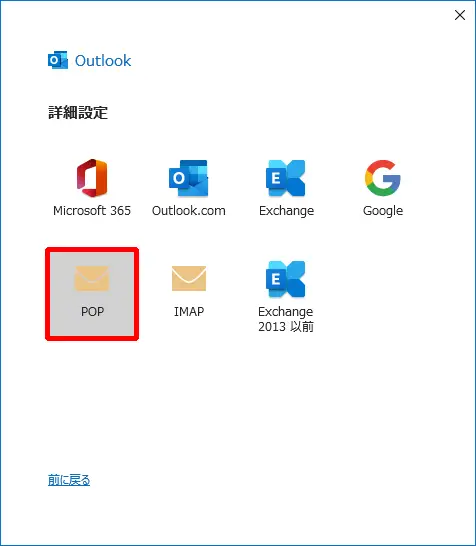The width and height of the screenshot is (476, 546).
Task: Click the POP text label
Action: point(92,311)
